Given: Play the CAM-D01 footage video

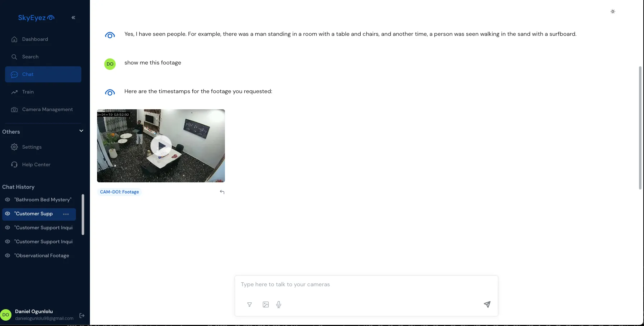Looking at the screenshot, I should point(161,146).
